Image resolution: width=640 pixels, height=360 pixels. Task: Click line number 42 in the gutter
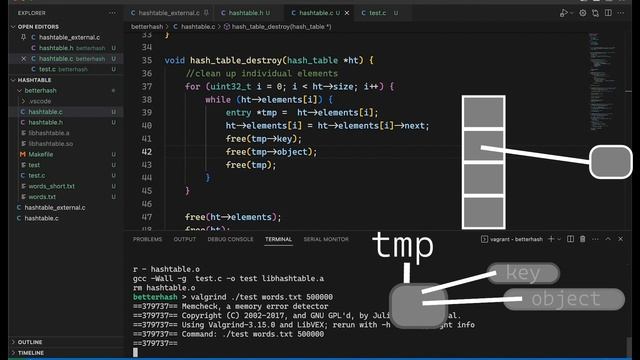pos(147,152)
